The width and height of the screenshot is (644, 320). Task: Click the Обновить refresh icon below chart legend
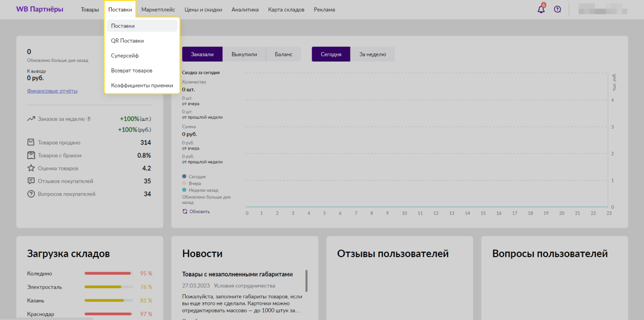pyautogui.click(x=186, y=211)
